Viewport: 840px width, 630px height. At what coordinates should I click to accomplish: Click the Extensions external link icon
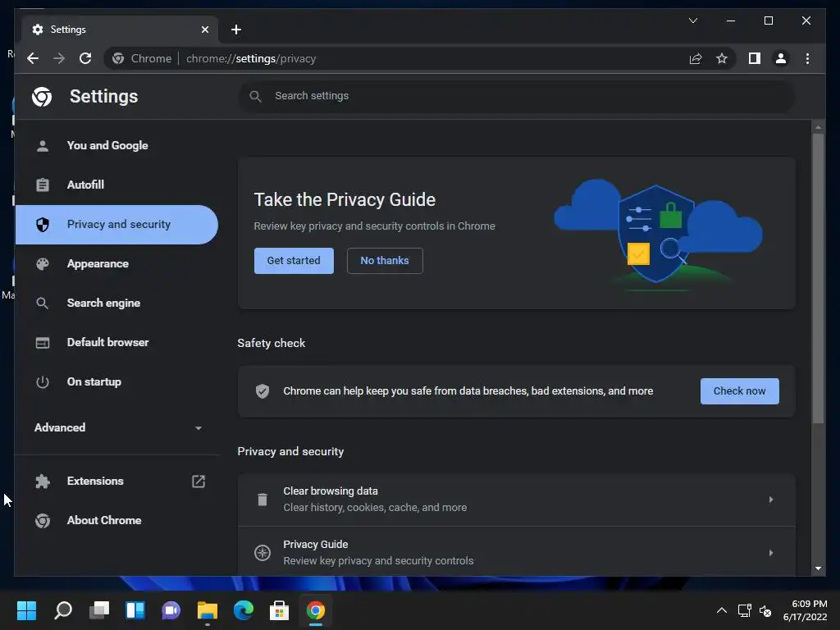click(x=199, y=481)
